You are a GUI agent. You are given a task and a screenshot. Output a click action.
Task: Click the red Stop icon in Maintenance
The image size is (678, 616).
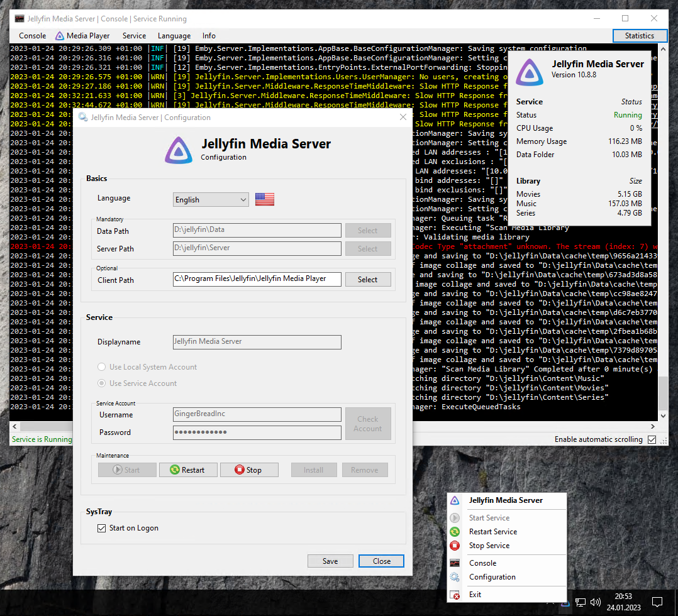pos(239,470)
